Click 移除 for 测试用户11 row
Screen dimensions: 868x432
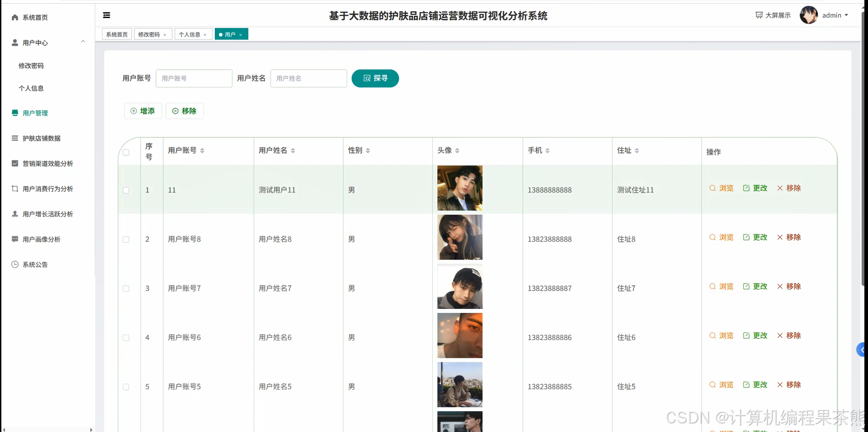point(789,188)
